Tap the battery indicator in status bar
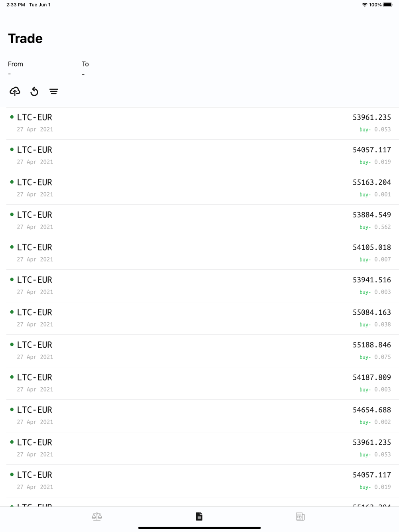Viewport: 399px width, 532px height. point(388,5)
